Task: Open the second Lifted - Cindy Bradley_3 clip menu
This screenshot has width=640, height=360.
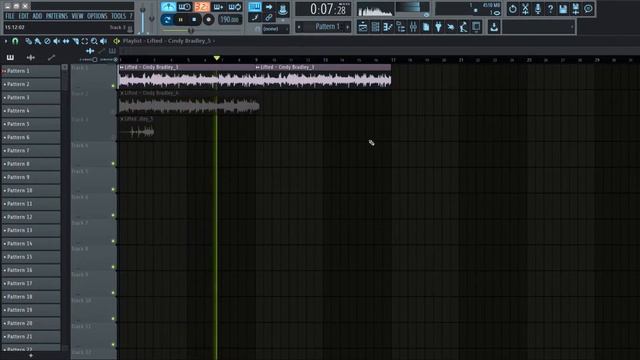Action: click(x=258, y=67)
